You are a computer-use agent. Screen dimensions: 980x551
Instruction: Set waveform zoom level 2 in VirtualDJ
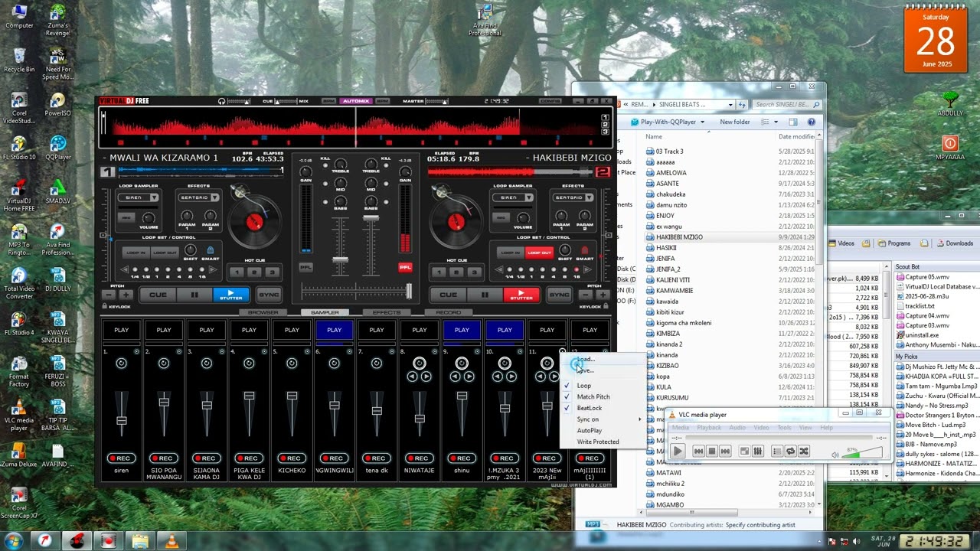coord(606,125)
